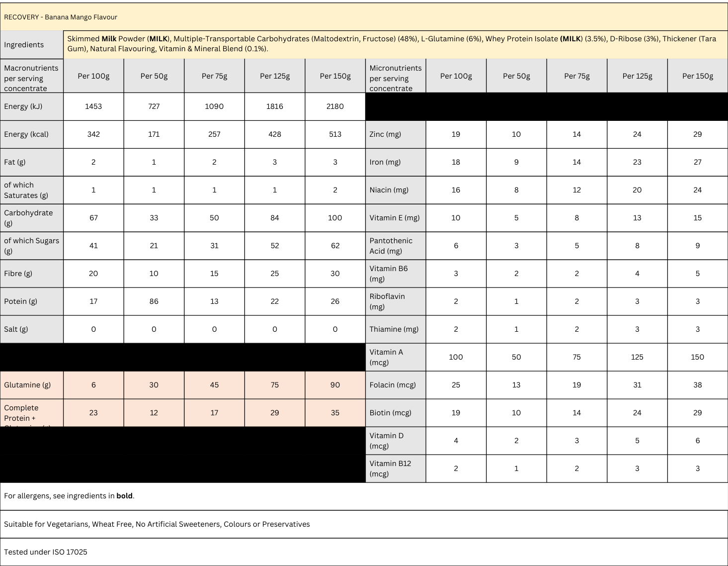Select the Zinc (mg) row label
This screenshot has height=566, width=728.
click(x=385, y=134)
